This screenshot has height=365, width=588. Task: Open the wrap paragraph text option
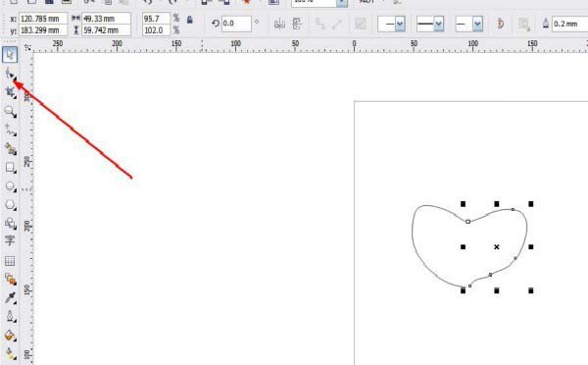[524, 24]
